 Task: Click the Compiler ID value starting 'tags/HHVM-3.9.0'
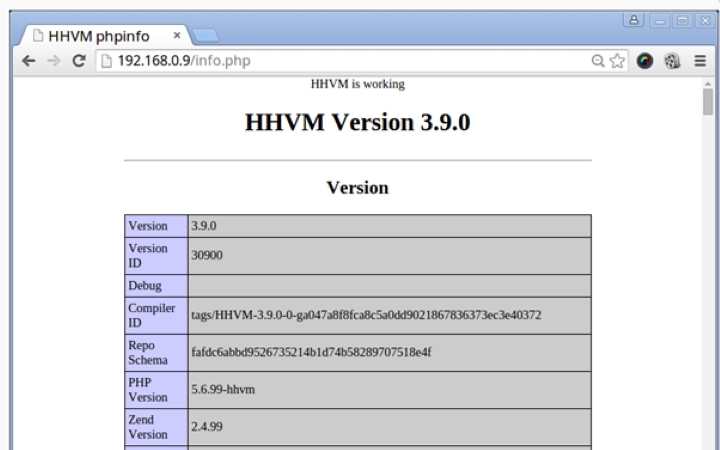(366, 315)
